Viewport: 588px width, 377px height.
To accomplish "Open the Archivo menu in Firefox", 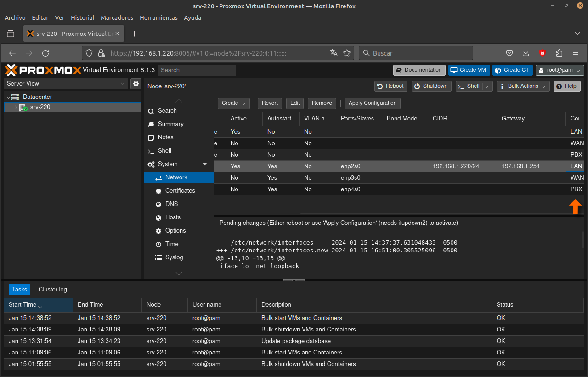I will tap(15, 18).
